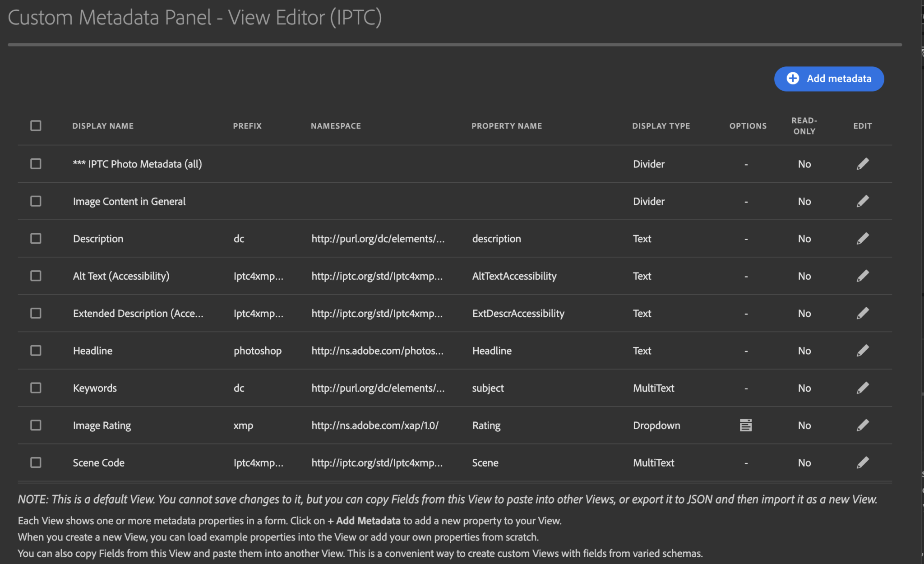Click pencil edit icon for Description row
The height and width of the screenshot is (564, 924).
click(x=863, y=239)
